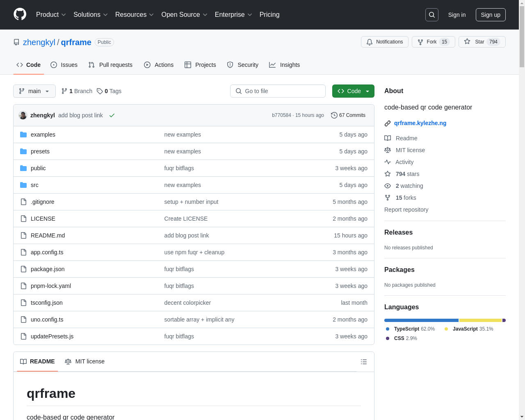Open README outline list icon

click(x=364, y=362)
